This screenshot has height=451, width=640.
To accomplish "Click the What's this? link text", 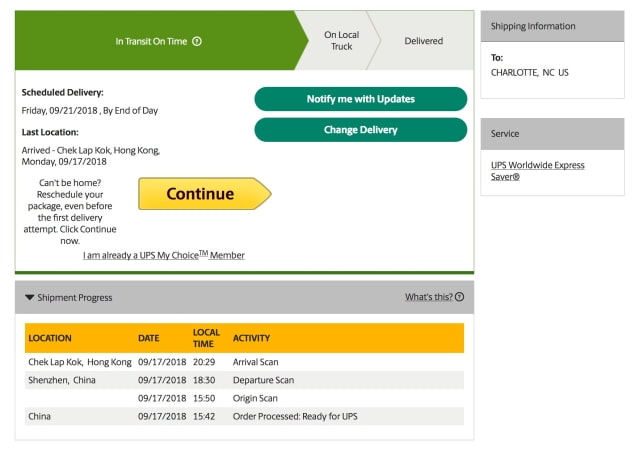I will coord(428,297).
